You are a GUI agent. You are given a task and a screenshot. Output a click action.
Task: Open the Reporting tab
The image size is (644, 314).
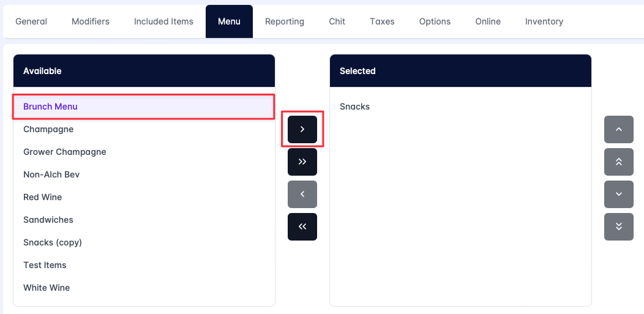(x=285, y=21)
